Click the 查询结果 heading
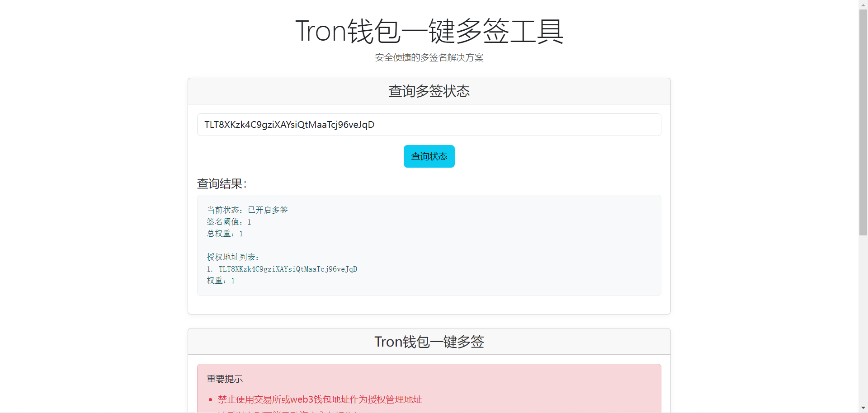Image resolution: width=868 pixels, height=413 pixels. pos(222,184)
